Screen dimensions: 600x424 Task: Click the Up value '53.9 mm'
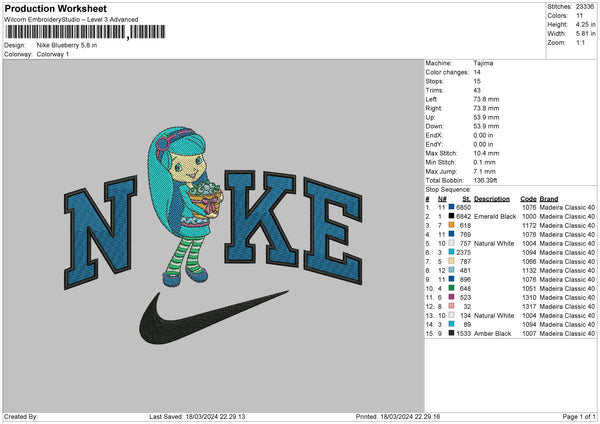[x=486, y=117]
